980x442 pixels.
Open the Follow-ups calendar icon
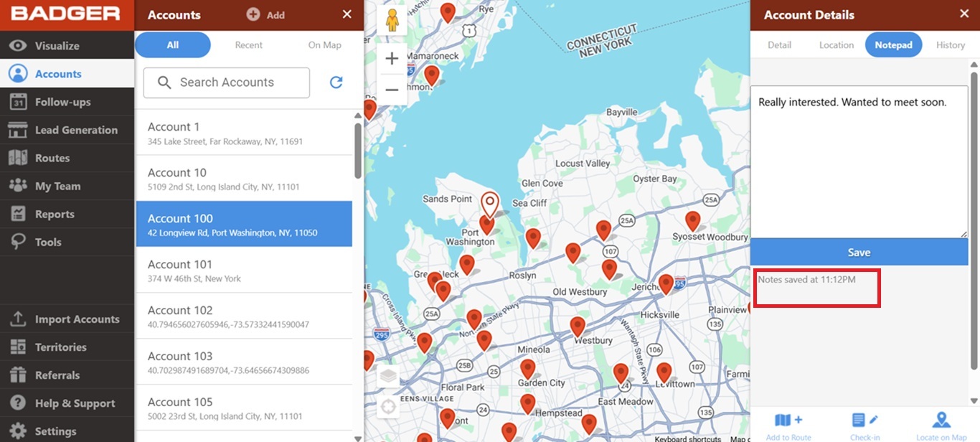[18, 102]
